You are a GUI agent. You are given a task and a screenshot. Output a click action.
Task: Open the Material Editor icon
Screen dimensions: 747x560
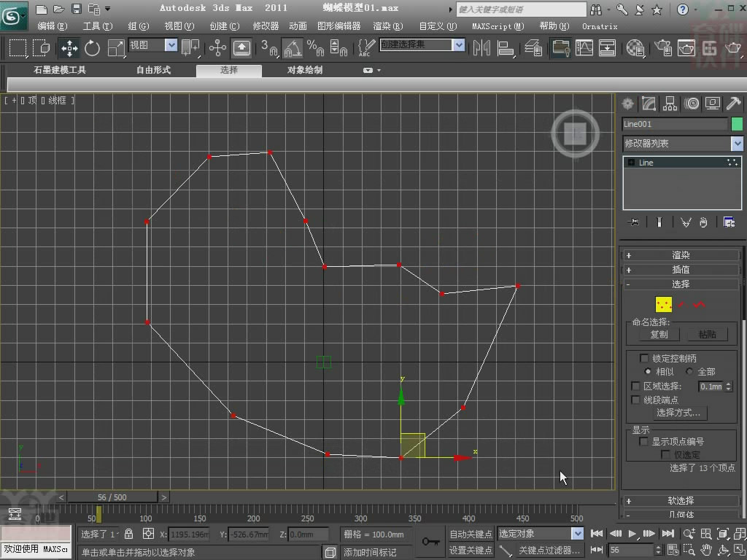point(635,47)
